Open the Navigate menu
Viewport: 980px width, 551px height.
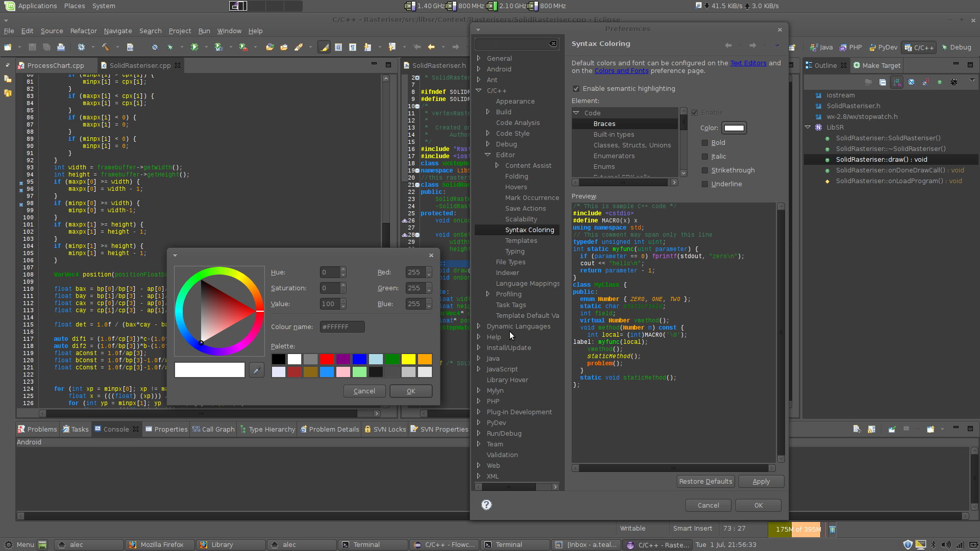coord(118,31)
